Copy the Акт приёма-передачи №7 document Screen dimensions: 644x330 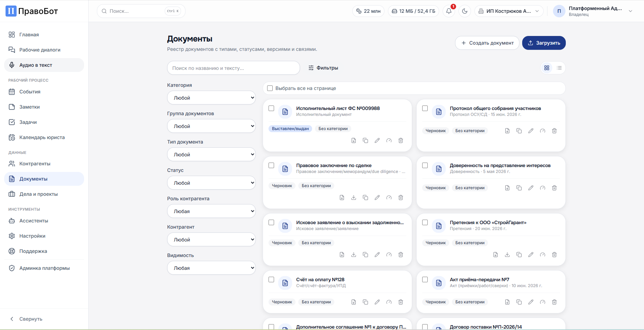point(519,302)
